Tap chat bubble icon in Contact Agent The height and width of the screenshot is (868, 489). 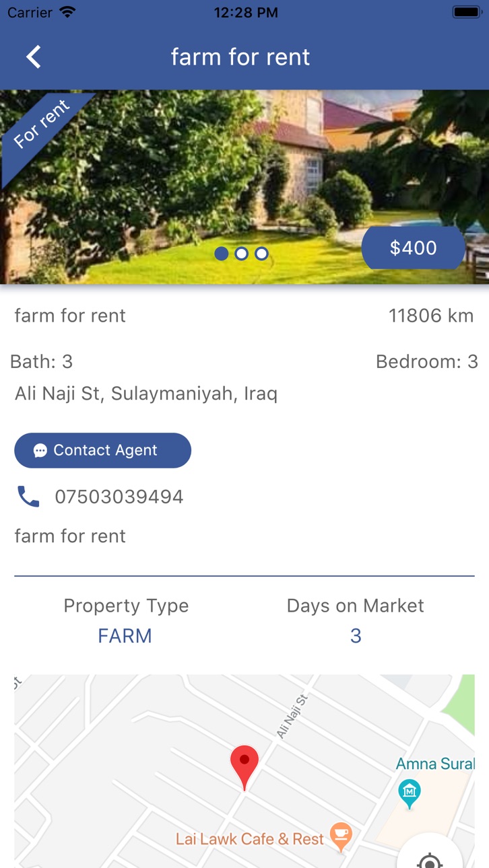click(x=40, y=451)
